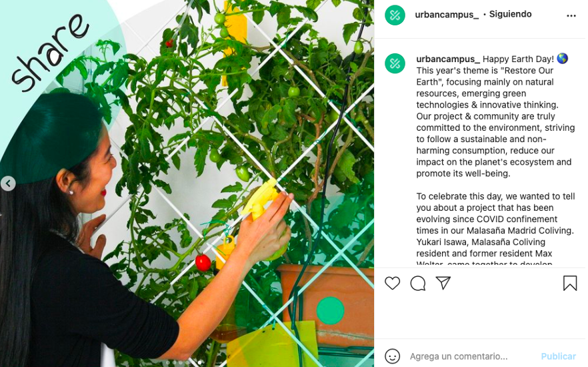The height and width of the screenshot is (367, 588).
Task: Open the emoji picker smiley icon
Action: 393,356
